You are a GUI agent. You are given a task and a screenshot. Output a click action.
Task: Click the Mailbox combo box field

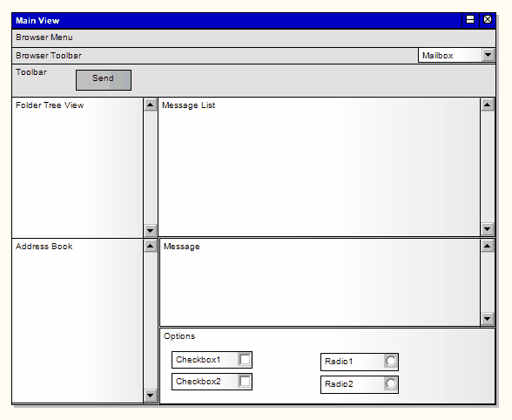[x=456, y=55]
